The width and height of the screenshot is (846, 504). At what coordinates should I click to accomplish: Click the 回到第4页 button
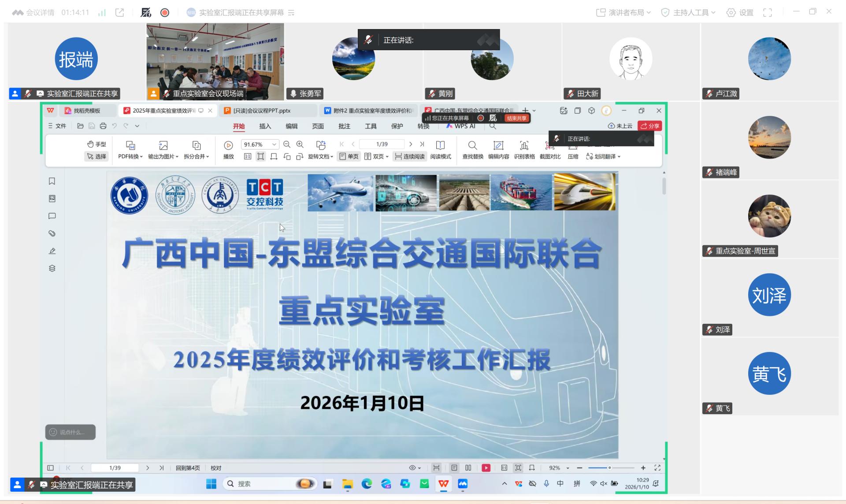coord(188,468)
